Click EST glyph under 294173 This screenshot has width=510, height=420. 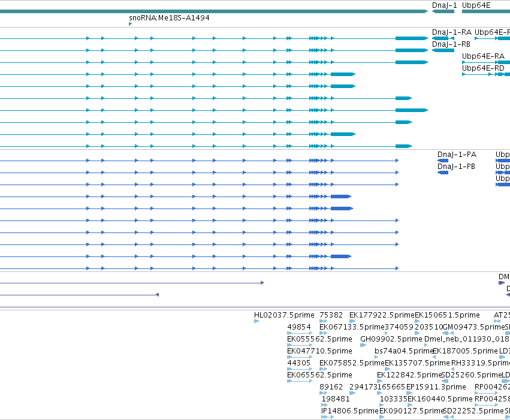point(352,393)
